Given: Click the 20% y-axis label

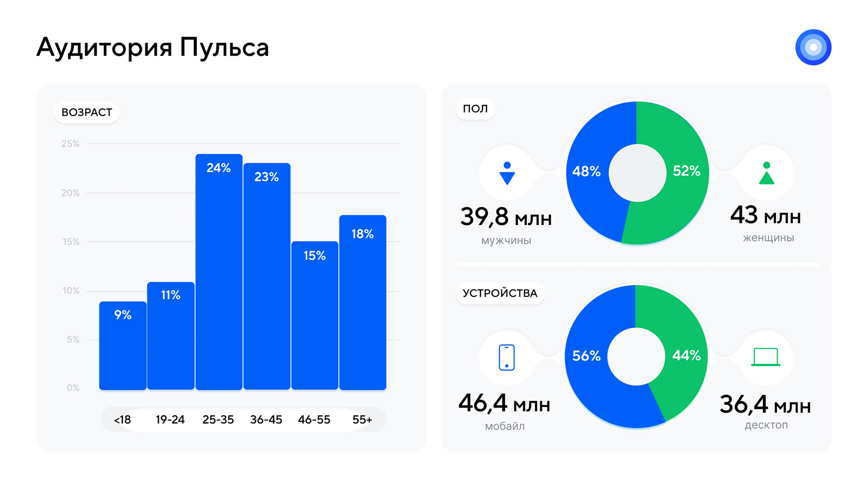Looking at the screenshot, I should point(70,193).
